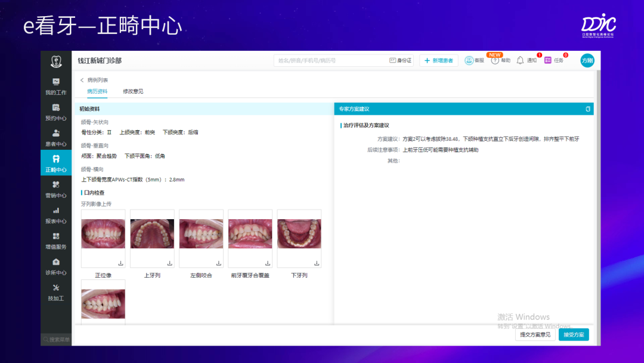
Task: Click the 治疗评估及方案建议 heading
Action: 366,125
